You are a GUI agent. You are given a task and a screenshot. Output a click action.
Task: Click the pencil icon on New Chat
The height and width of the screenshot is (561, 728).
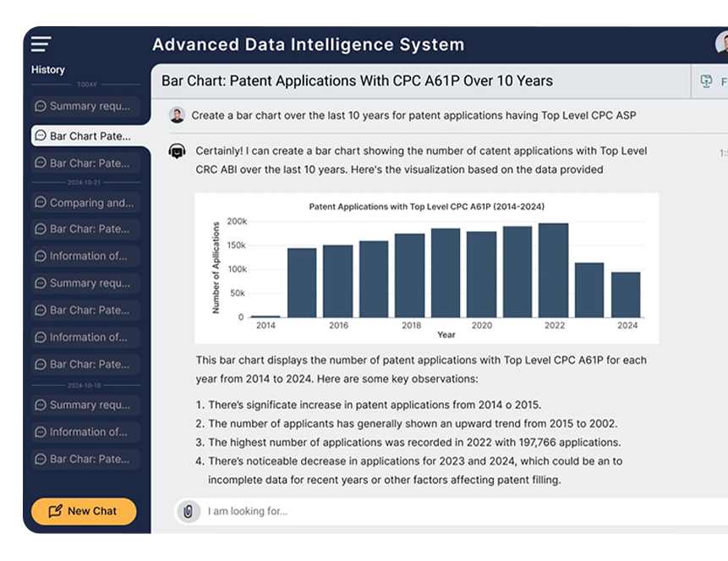click(x=55, y=511)
